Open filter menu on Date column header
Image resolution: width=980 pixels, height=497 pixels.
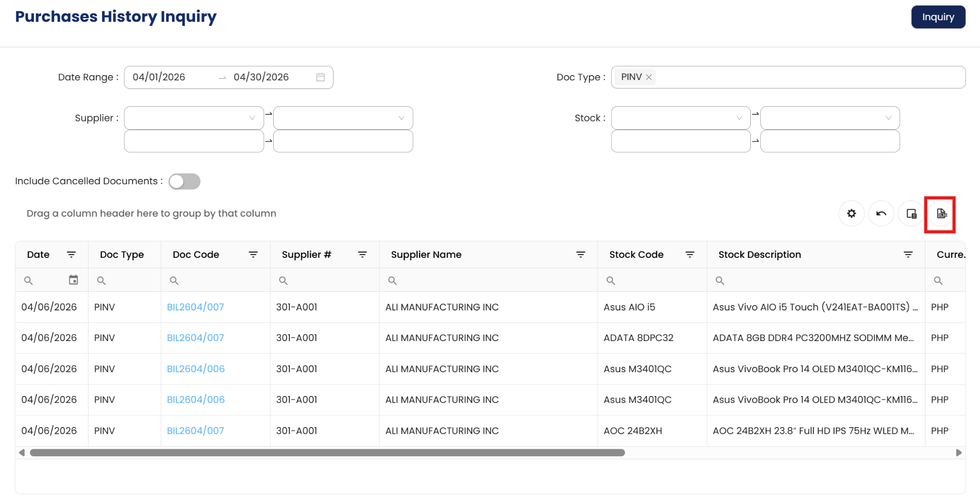[x=71, y=254]
